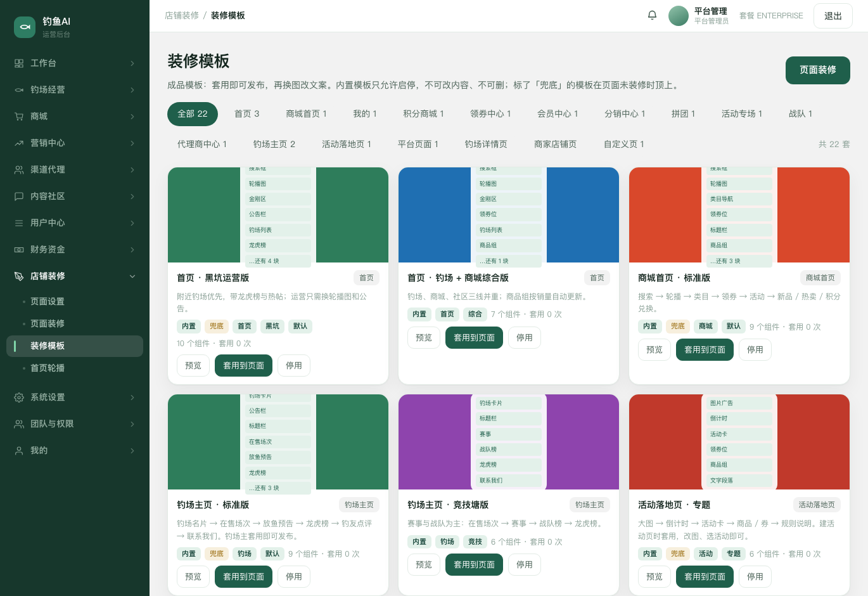Click the 我的 person icon in sidebar
The width and height of the screenshot is (868, 596).
pyautogui.click(x=19, y=451)
